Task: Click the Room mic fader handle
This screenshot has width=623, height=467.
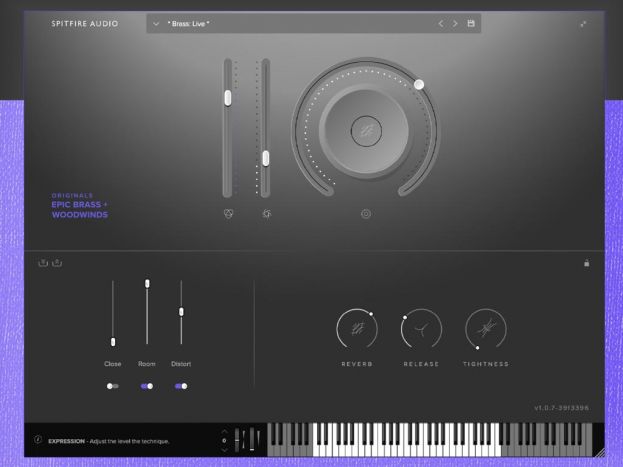Action: tap(147, 284)
